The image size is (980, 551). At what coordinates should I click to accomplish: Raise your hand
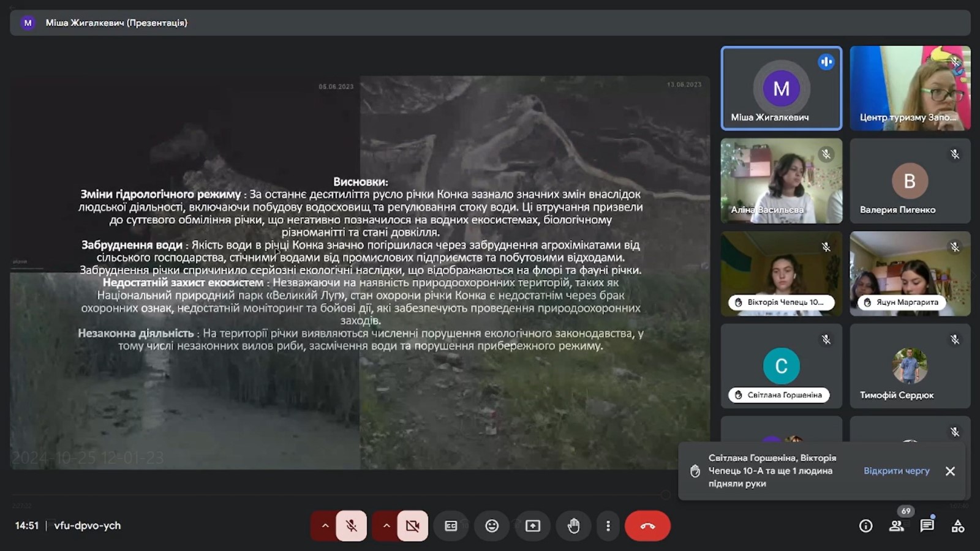coord(573,526)
